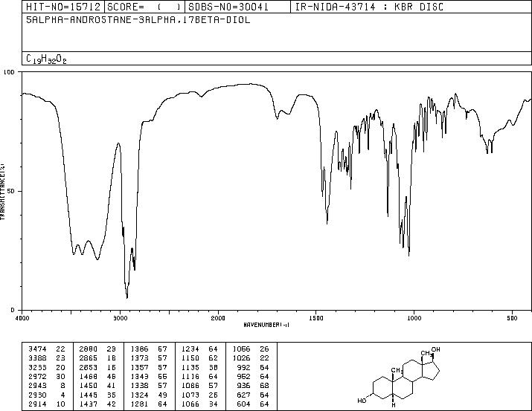Select peak value 1357 in the table
Viewport: 532px width, 411px height.
coord(139,367)
